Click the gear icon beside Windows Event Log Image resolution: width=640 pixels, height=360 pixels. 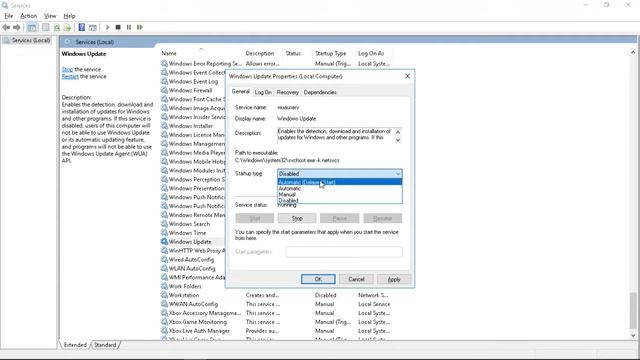(164, 81)
